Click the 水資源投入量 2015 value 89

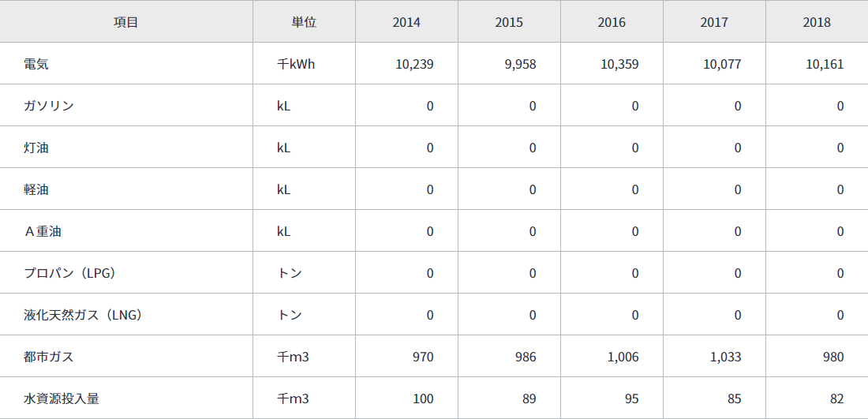coord(529,398)
